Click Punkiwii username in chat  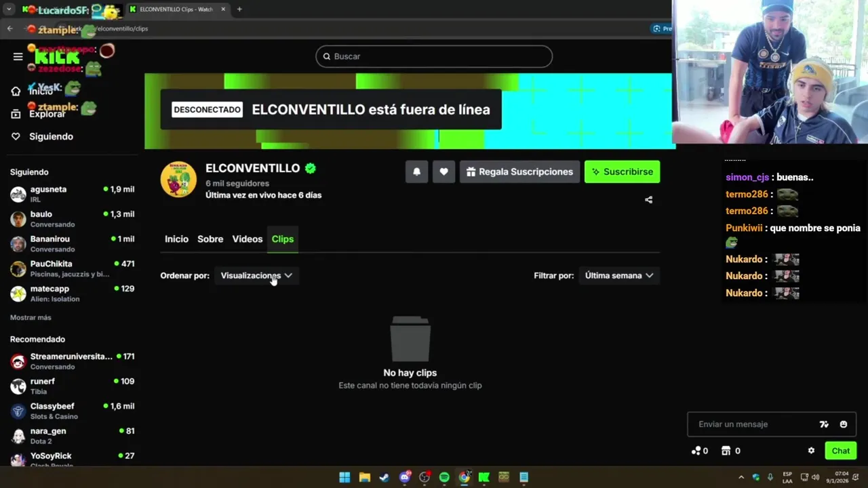point(744,228)
